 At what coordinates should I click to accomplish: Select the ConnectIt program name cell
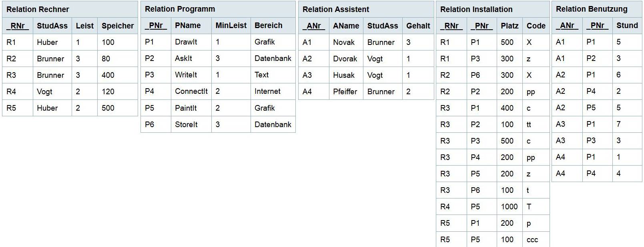(x=191, y=91)
